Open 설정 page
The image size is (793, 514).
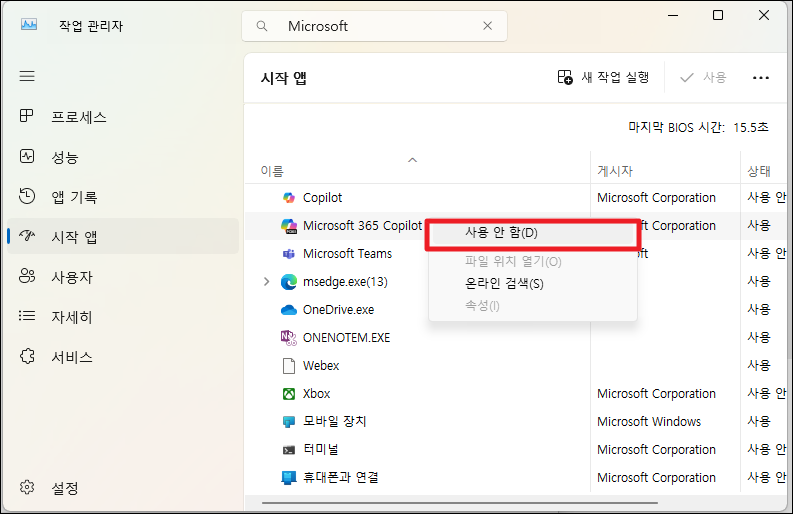tap(123, 488)
